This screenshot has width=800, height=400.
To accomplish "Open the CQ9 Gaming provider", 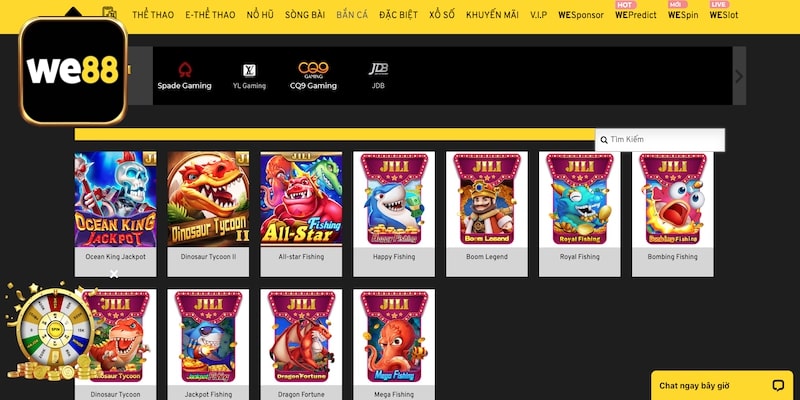I will pos(313,70).
